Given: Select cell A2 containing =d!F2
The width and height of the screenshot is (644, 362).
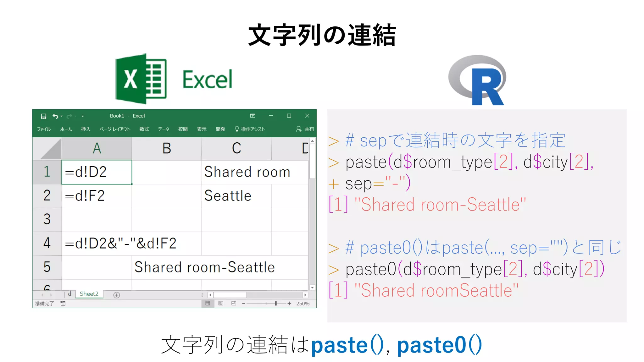Looking at the screenshot, I should [x=97, y=196].
